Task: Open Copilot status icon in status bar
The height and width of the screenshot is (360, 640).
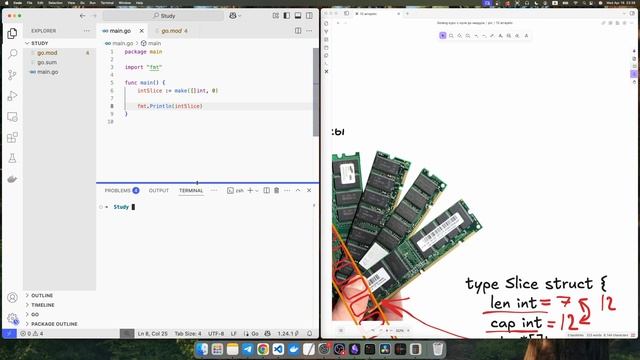Action: click(x=267, y=333)
